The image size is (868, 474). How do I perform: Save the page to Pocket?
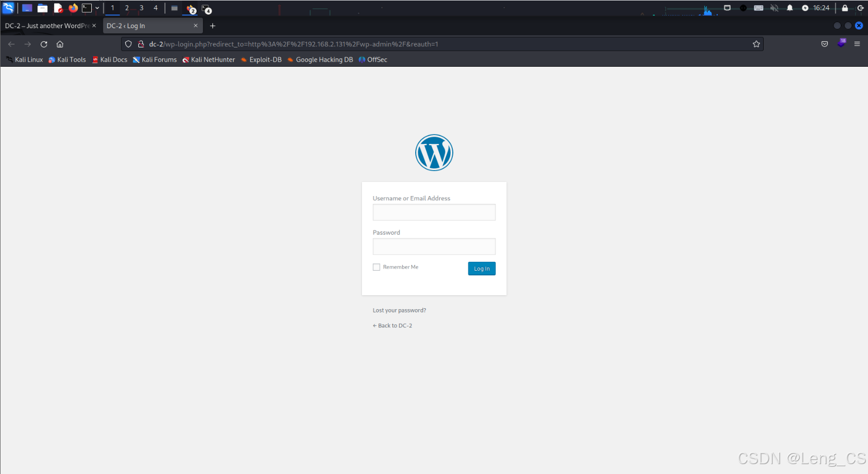(x=825, y=44)
